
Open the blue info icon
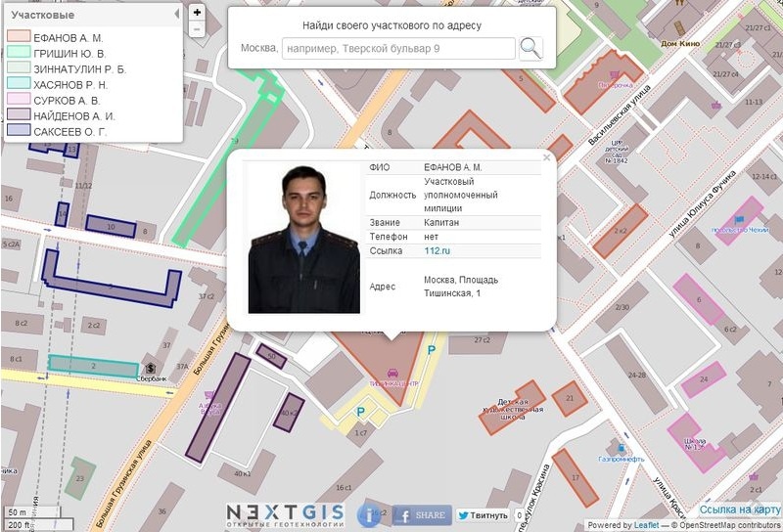(372, 513)
